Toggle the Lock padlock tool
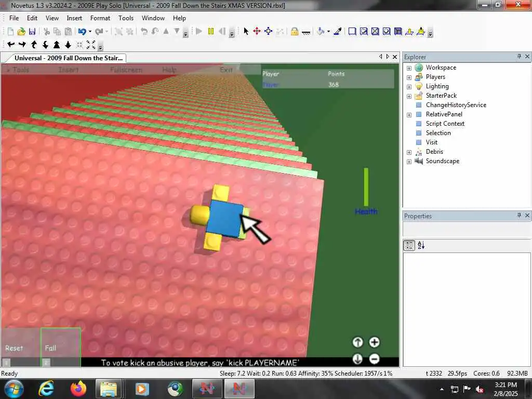The image size is (532, 399). 294,32
